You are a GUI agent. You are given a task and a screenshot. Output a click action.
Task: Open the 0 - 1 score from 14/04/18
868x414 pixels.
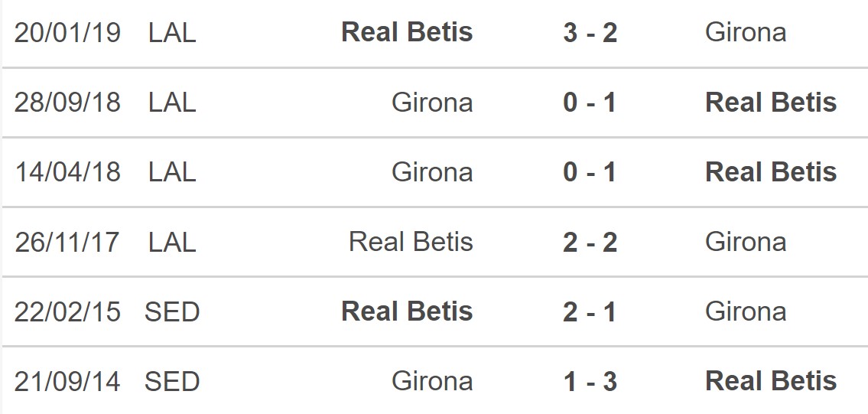[x=590, y=172]
